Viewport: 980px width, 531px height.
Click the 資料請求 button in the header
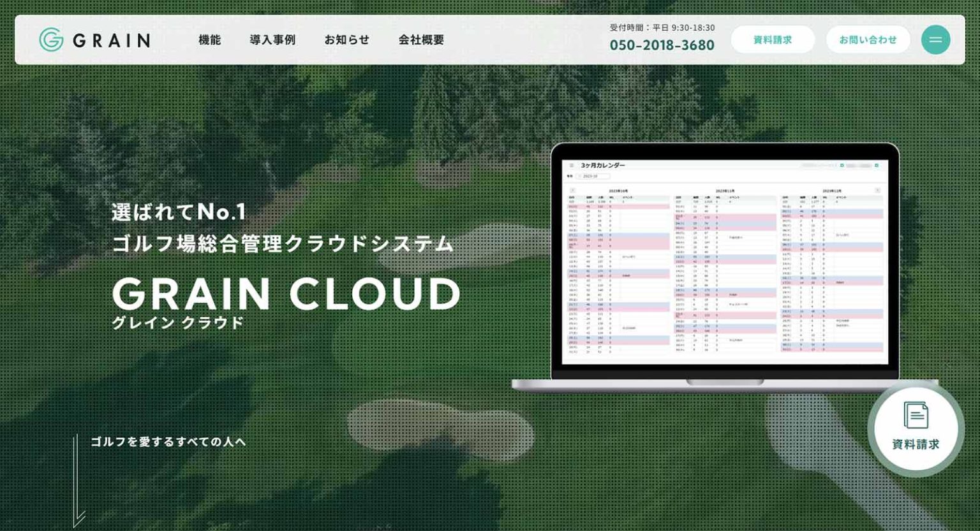click(773, 40)
